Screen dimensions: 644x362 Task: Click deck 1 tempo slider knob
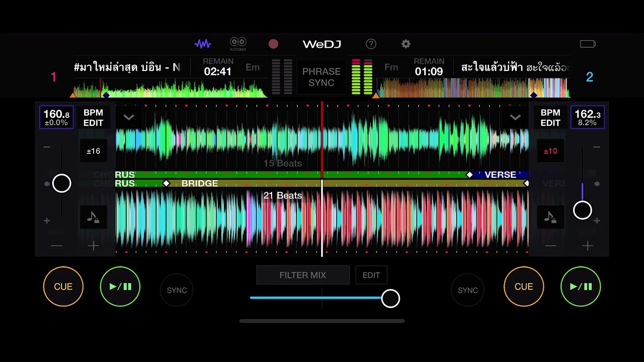pyautogui.click(x=62, y=184)
